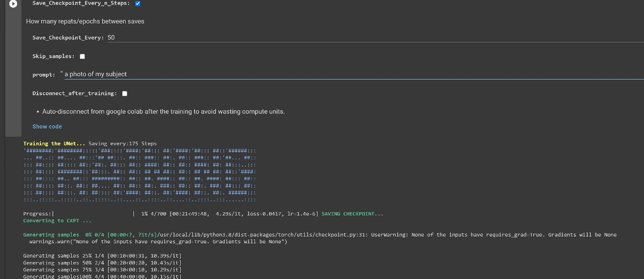The width and height of the screenshot is (644, 279).
Task: Select the "Saving every:175 Steps" output text
Action: [x=123, y=144]
